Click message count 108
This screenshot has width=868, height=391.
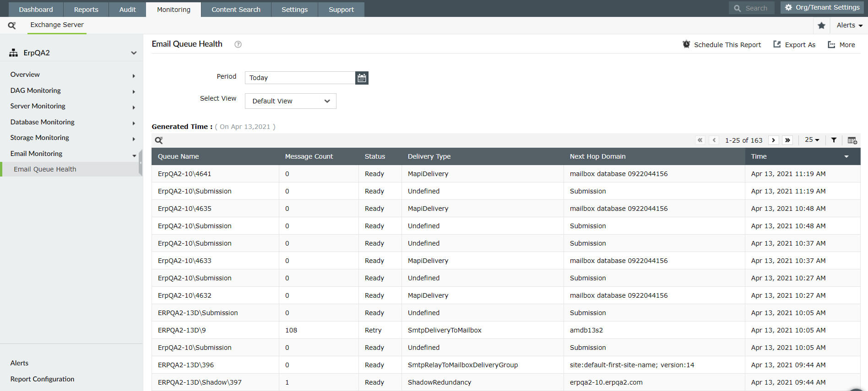(291, 330)
